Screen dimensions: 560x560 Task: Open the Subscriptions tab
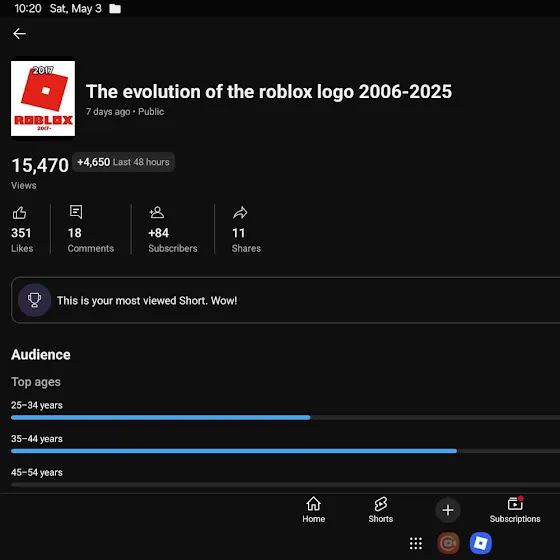(515, 510)
